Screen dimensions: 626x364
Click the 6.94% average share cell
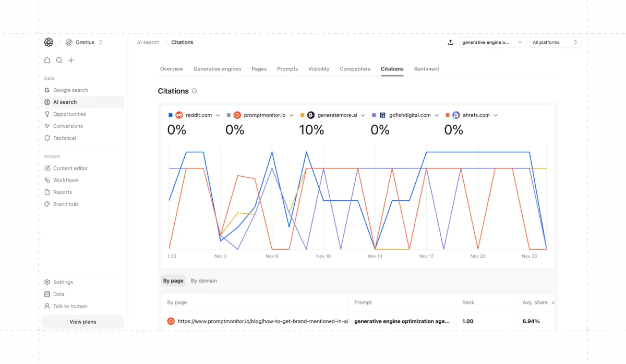(x=531, y=321)
